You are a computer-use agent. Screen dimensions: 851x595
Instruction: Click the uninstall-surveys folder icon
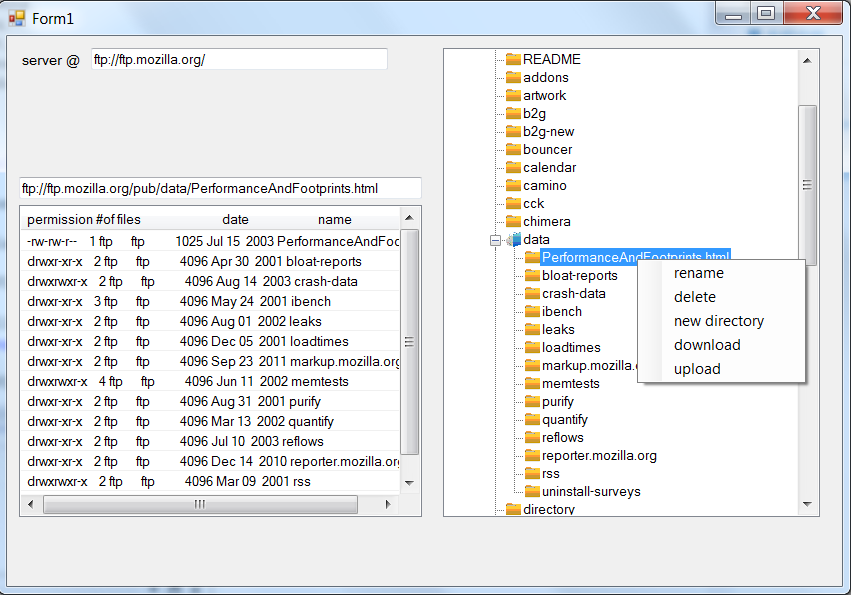coord(532,491)
